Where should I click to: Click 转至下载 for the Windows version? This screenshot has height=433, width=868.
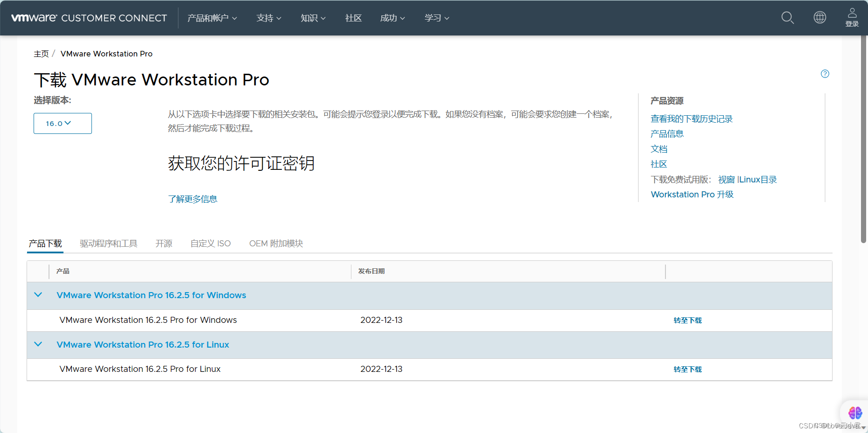tap(687, 321)
